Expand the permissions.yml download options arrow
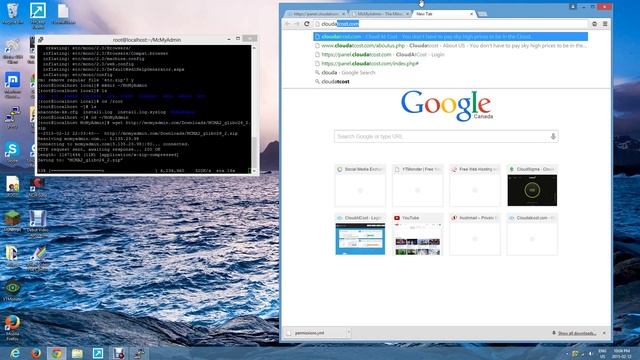This screenshot has height=360, width=640. [x=349, y=333]
